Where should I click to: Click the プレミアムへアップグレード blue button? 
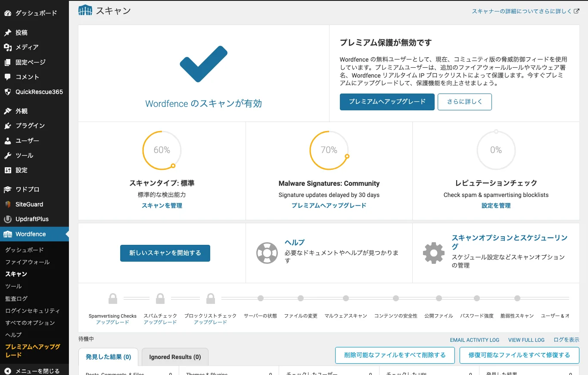(x=387, y=102)
